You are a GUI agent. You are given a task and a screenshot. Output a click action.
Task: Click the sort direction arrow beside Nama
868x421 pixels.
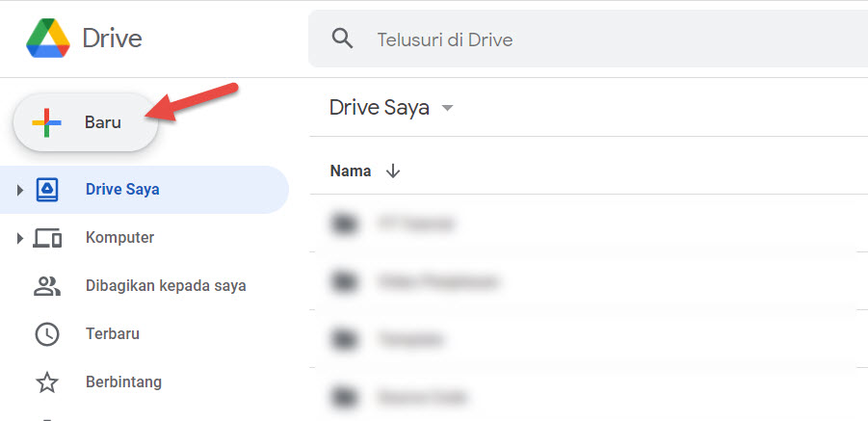392,171
